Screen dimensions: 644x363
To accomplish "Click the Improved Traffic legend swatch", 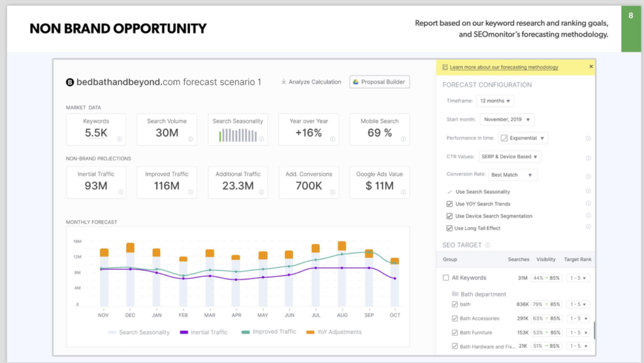I will click(x=244, y=332).
